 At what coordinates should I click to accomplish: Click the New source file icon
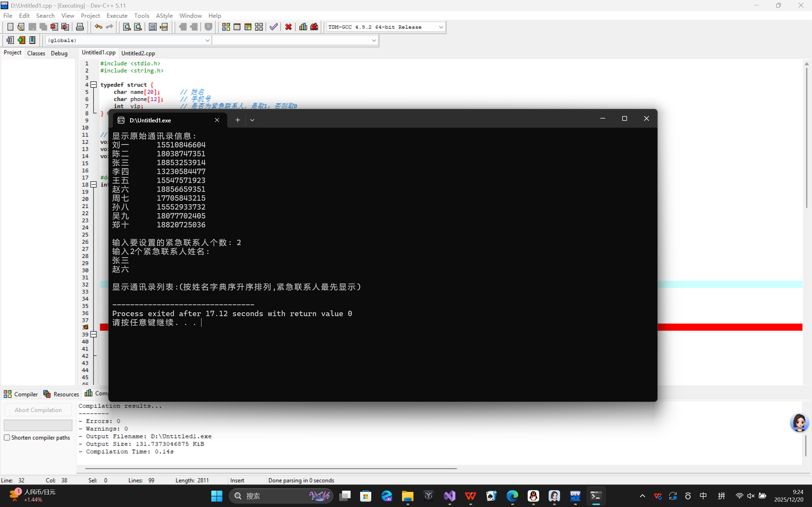(x=10, y=27)
